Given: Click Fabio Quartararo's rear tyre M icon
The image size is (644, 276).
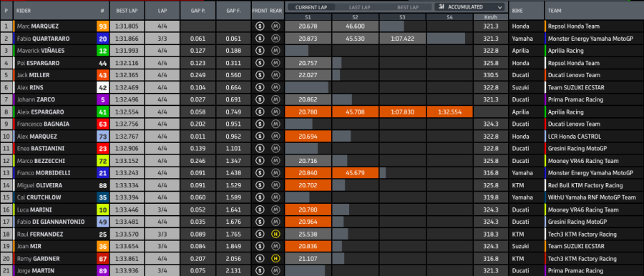Looking at the screenshot, I should click(x=275, y=39).
